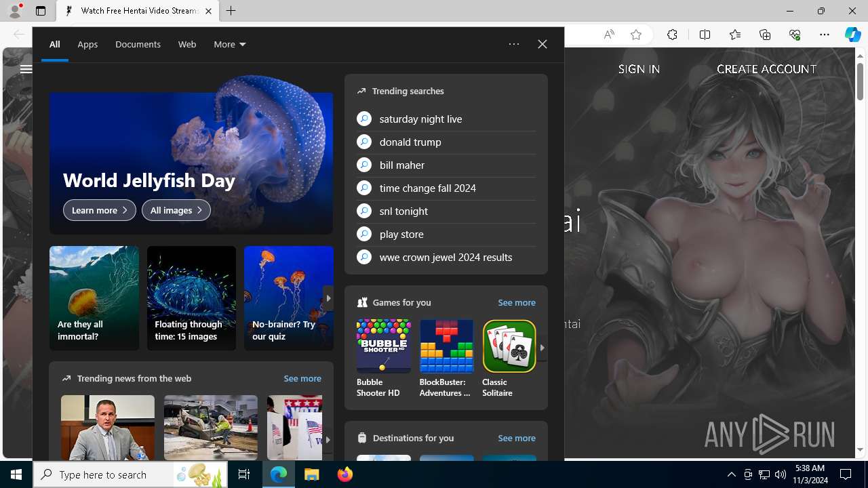Click page scrollbar up arrow
The height and width of the screenshot is (488, 868).
[x=861, y=56]
